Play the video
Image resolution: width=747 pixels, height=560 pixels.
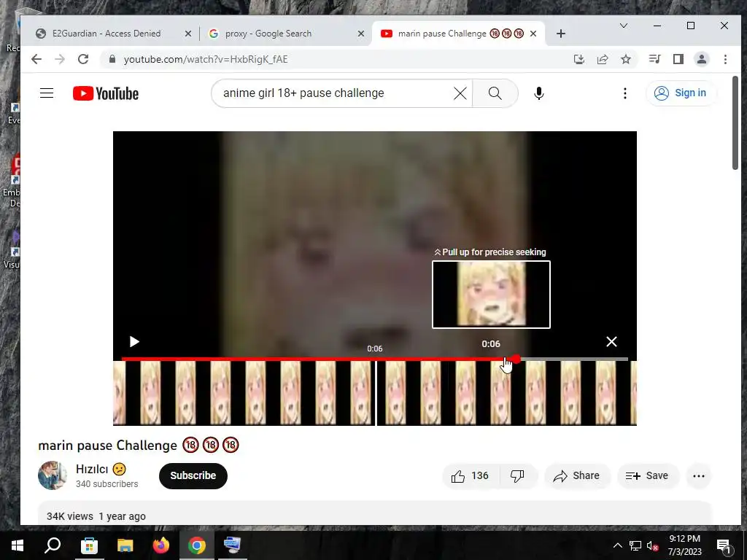[x=134, y=341]
